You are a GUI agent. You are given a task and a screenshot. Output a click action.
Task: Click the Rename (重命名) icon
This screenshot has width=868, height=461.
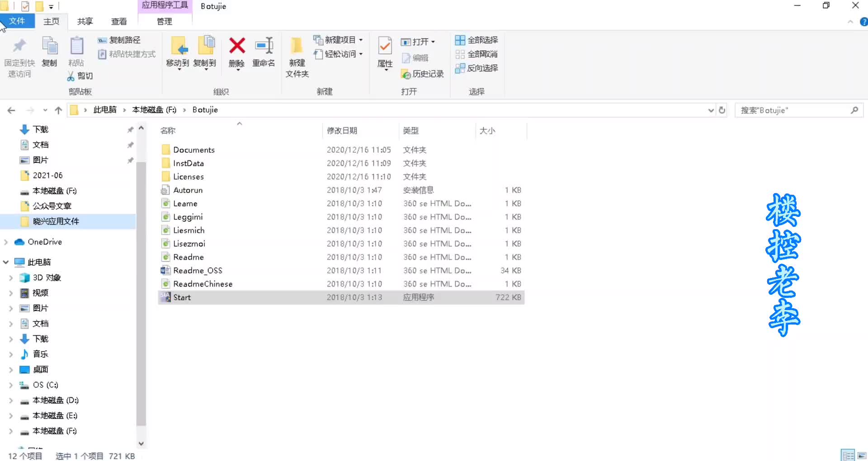coord(264,46)
